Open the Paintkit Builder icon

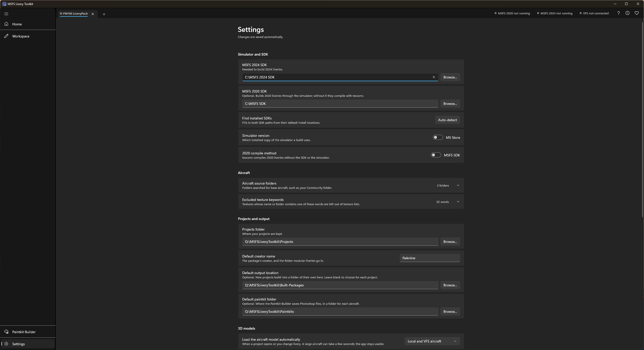pyautogui.click(x=6, y=332)
